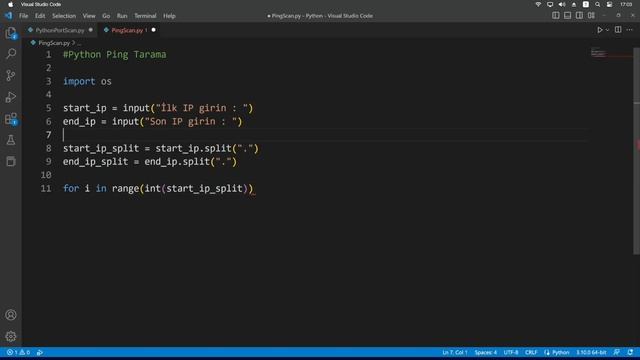Go to line via Ln 7, Col 1
The image size is (640, 360).
[455, 352]
